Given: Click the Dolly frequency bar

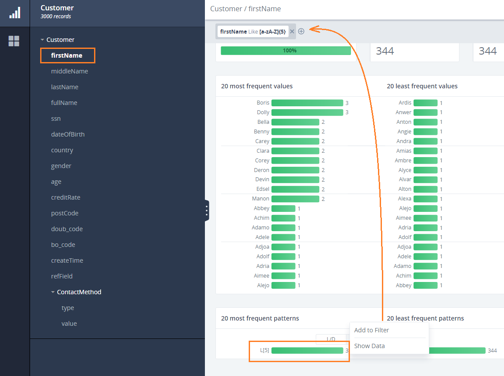Looking at the screenshot, I should (307, 112).
